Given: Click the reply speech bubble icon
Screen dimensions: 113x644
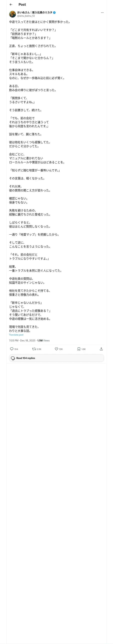Looking at the screenshot, I should point(12,349).
